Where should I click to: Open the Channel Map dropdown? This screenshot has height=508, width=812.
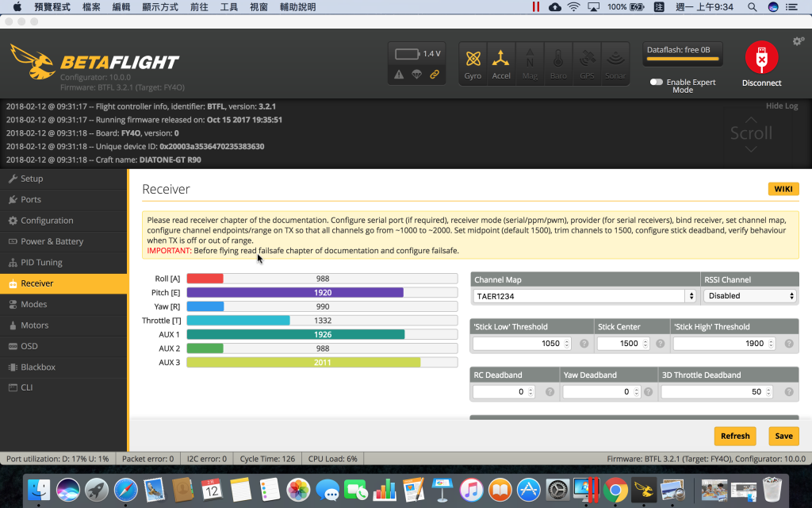coord(584,296)
